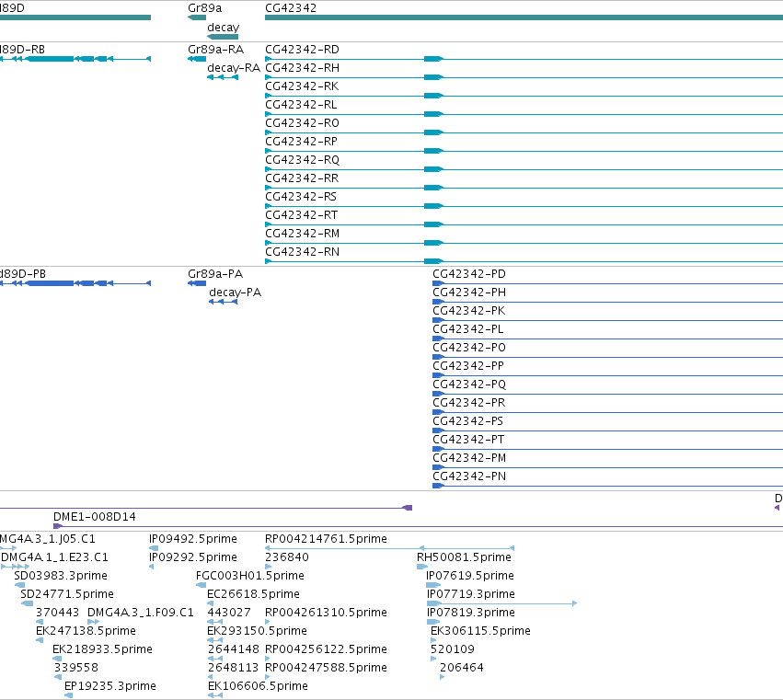Select transcript CG42342-RM
This screenshot has width=783, height=700.
[302, 234]
